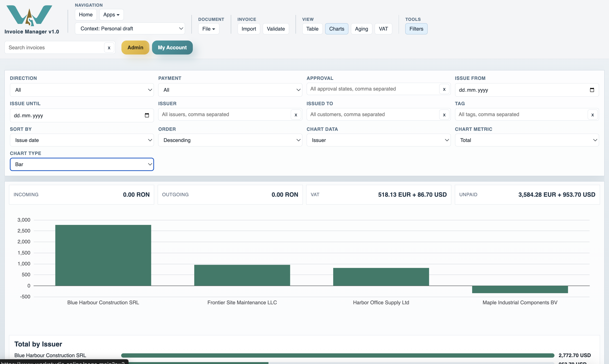Select the Charts view
Viewport: 609px width, 364px height.
point(337,29)
